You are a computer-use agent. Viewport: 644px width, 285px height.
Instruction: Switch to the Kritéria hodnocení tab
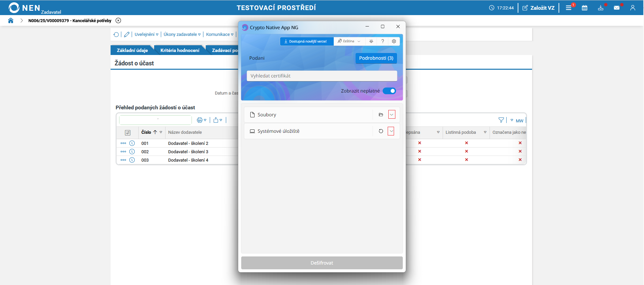(x=180, y=50)
